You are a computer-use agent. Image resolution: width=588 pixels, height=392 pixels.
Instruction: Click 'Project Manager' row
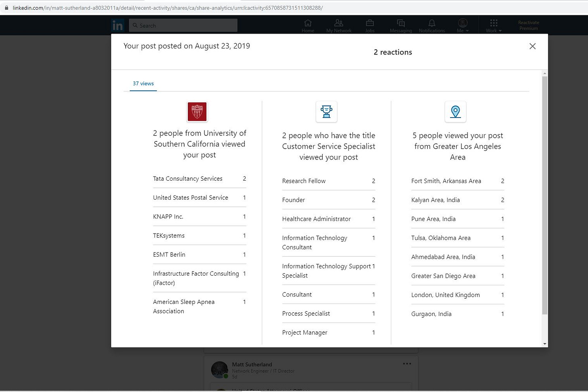tap(329, 333)
